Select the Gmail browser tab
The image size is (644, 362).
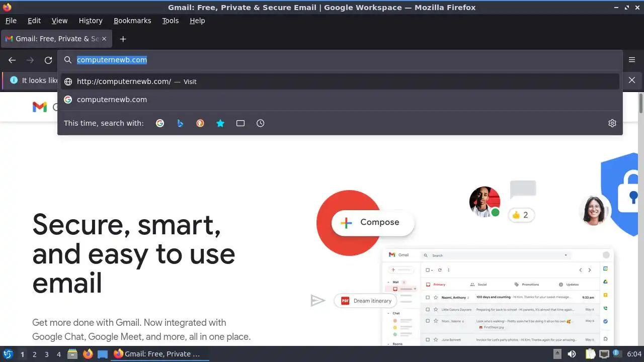click(x=56, y=39)
